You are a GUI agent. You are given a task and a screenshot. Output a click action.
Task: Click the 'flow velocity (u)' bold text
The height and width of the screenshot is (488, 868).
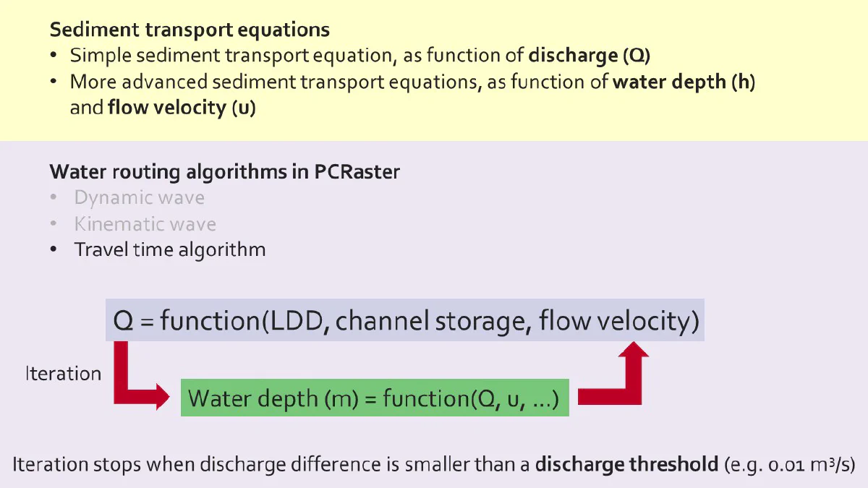[182, 108]
